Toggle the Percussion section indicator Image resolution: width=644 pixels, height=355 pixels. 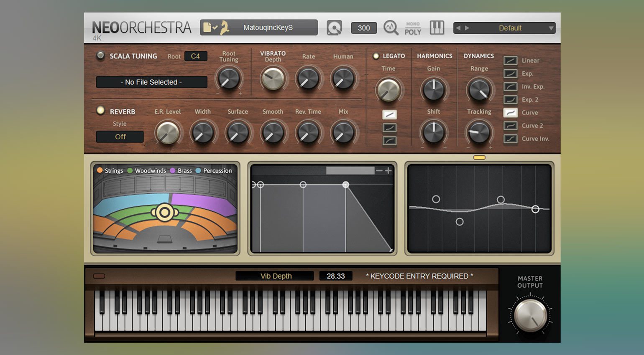tap(198, 170)
